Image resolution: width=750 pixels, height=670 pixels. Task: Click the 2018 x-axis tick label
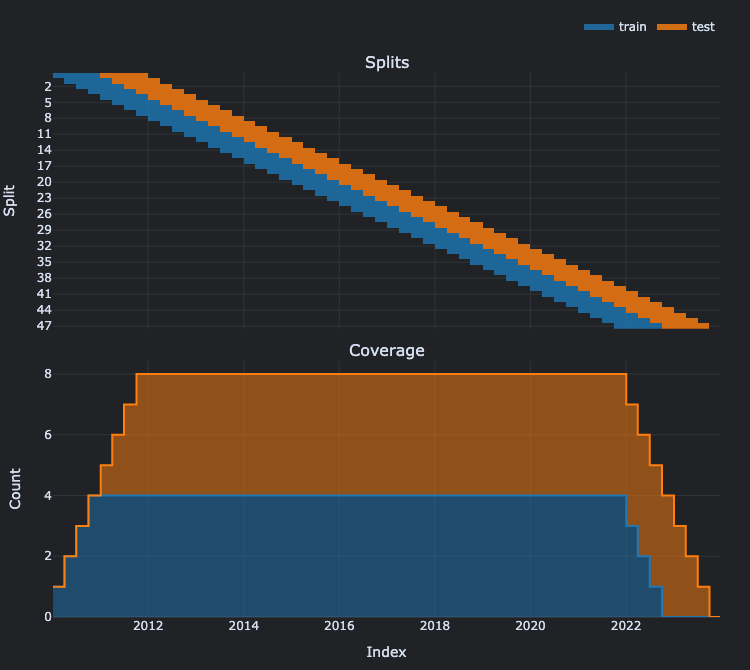tap(434, 626)
